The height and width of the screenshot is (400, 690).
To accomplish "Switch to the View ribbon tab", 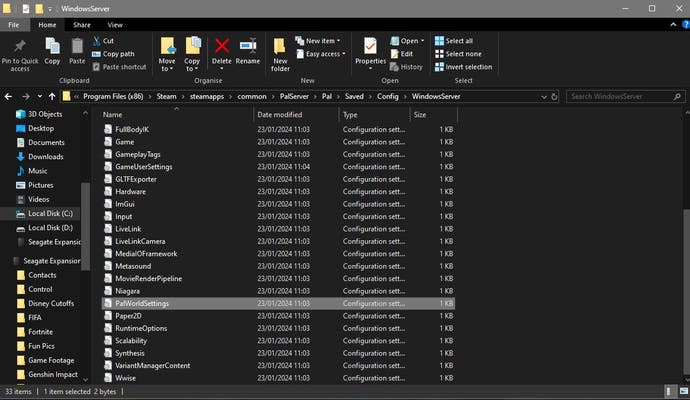I will pyautogui.click(x=115, y=25).
